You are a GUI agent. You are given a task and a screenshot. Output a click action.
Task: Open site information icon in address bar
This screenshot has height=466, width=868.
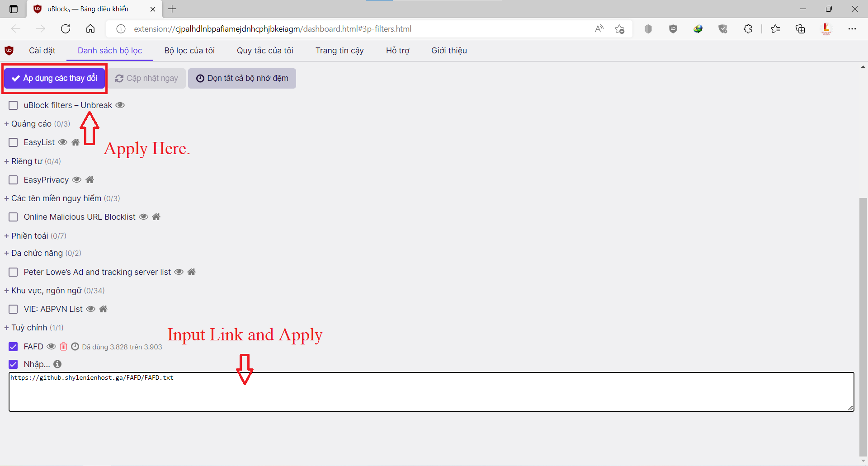click(121, 29)
